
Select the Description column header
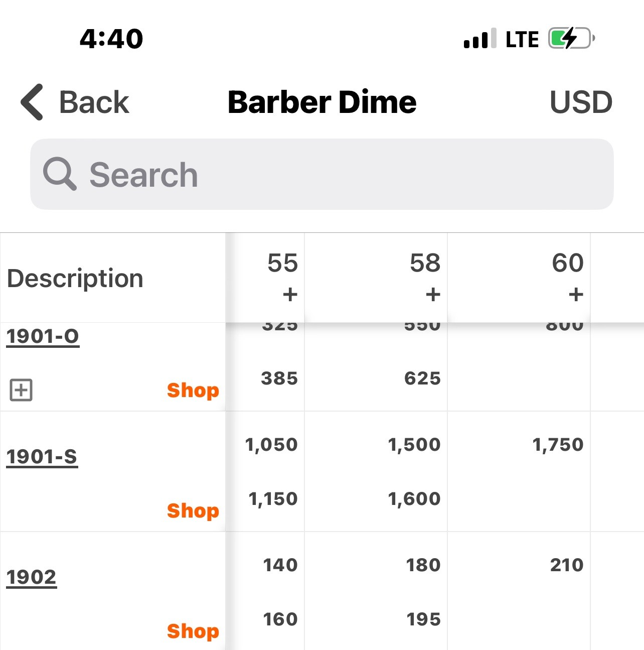click(75, 278)
